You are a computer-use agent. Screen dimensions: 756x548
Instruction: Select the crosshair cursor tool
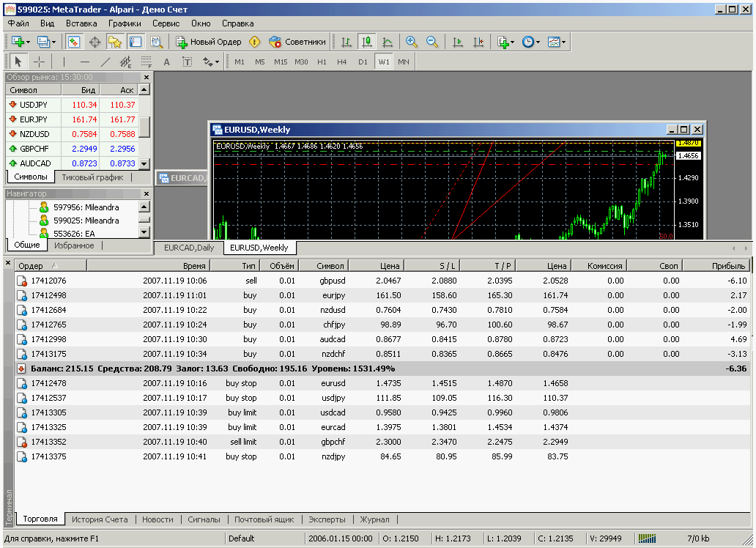39,62
